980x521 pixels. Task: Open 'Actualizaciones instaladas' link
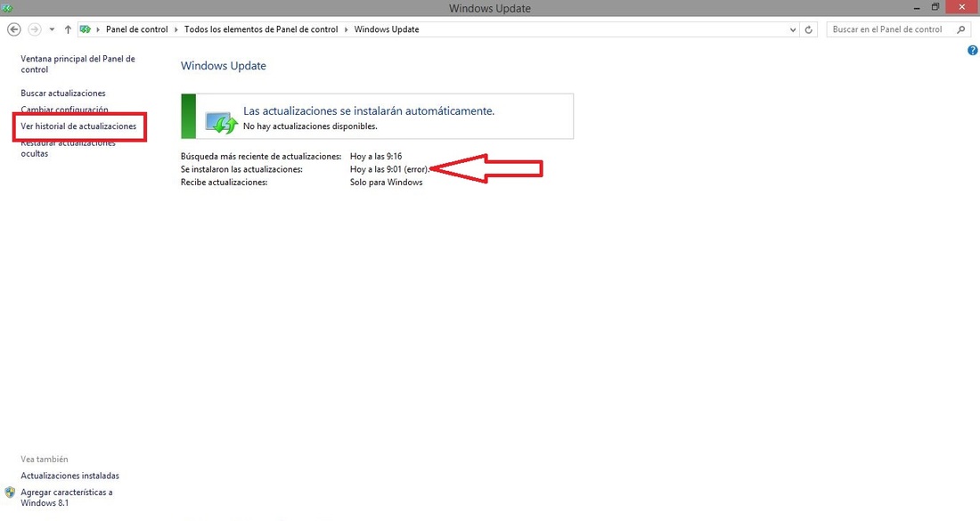tap(69, 476)
